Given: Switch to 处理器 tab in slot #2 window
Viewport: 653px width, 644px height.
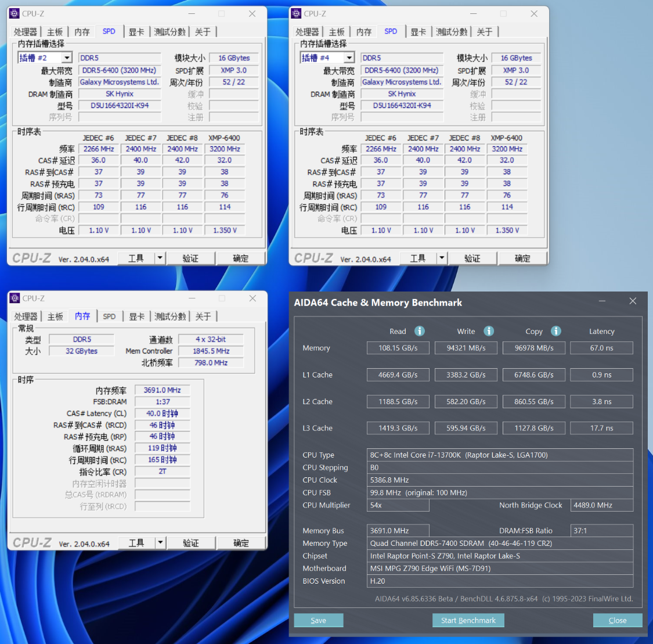Looking at the screenshot, I should [26, 32].
